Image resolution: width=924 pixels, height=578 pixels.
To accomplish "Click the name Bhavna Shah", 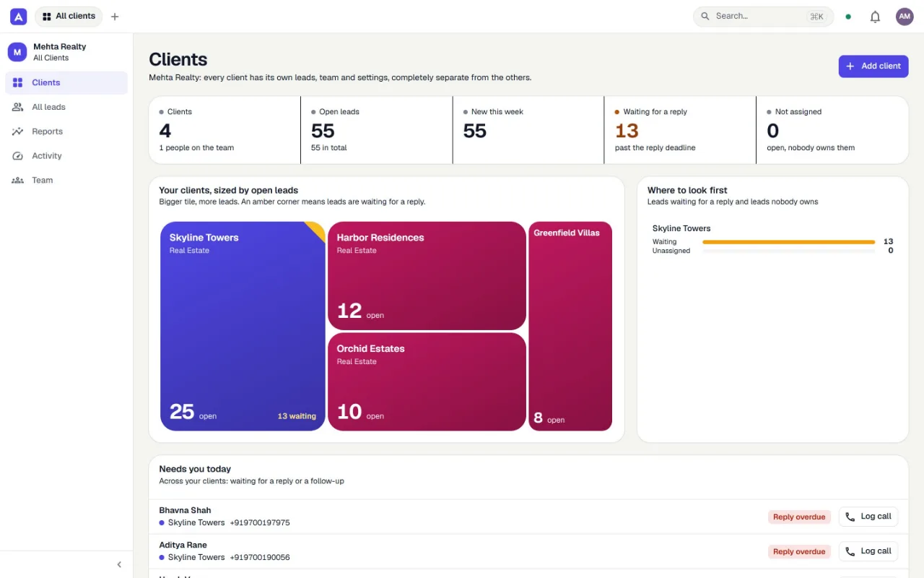I will click(x=185, y=510).
